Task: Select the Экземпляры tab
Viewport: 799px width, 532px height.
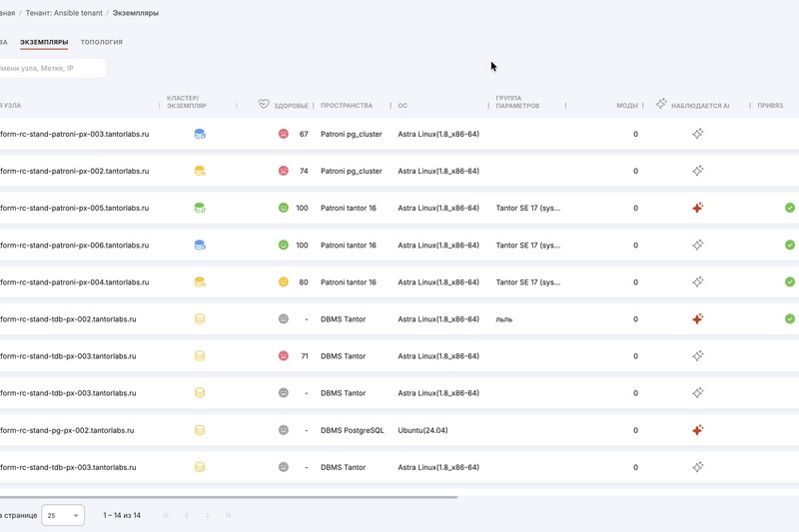Action: pos(44,42)
